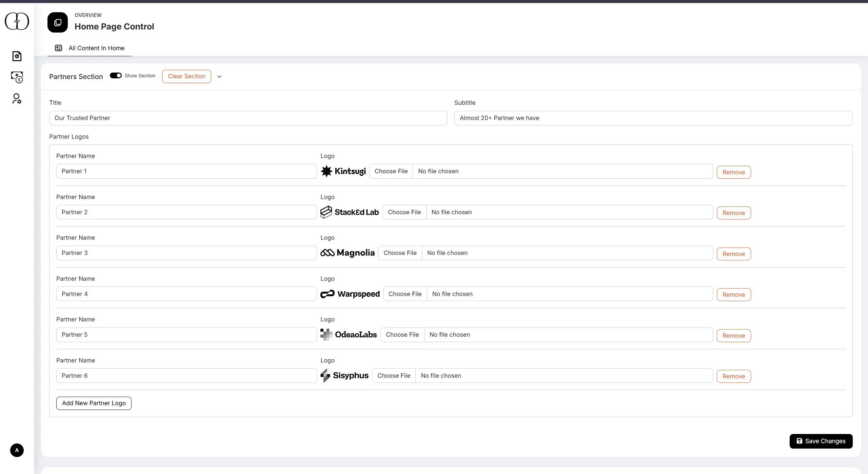Click the app logo in the sidebar
This screenshot has height=474, width=868.
pos(17,21)
